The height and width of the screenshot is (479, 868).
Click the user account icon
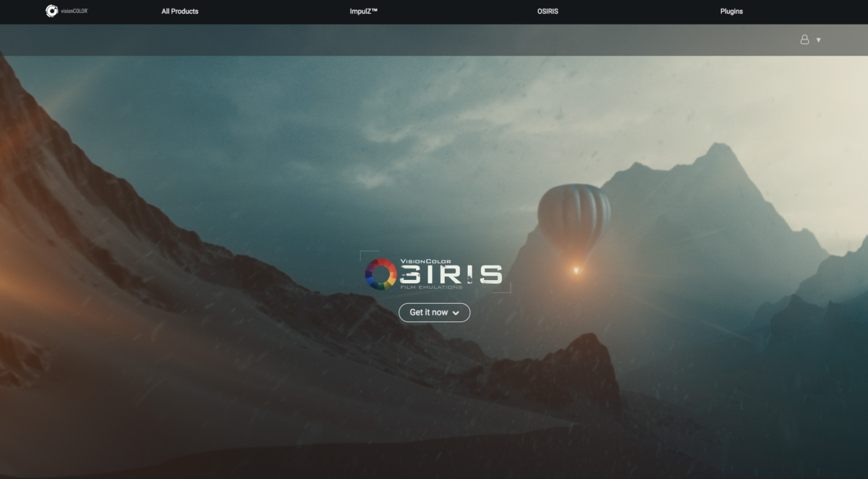click(x=804, y=40)
